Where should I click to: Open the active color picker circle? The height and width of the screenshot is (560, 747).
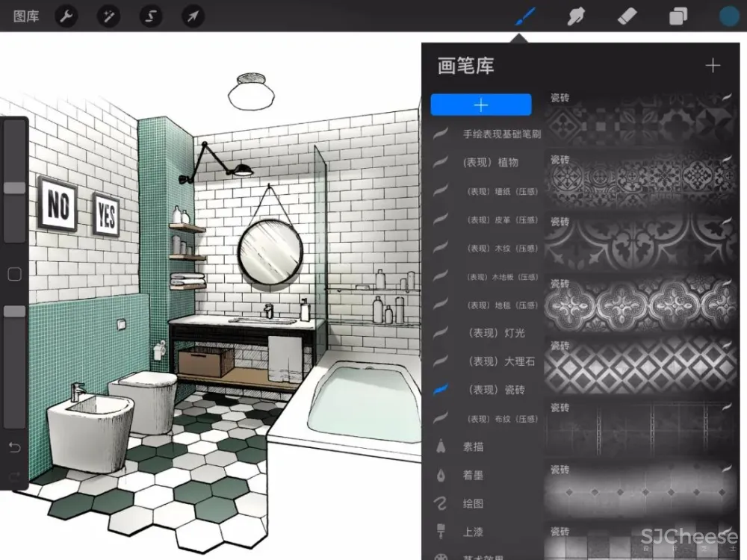click(728, 16)
